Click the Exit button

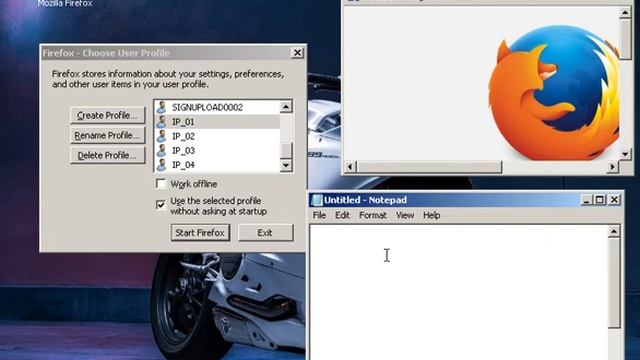pyautogui.click(x=265, y=233)
